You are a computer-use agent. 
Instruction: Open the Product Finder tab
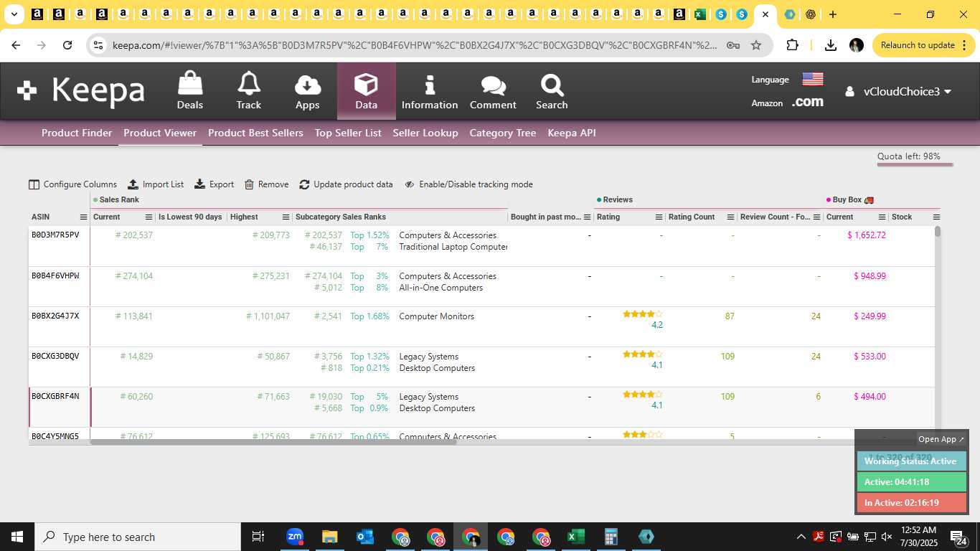point(77,133)
